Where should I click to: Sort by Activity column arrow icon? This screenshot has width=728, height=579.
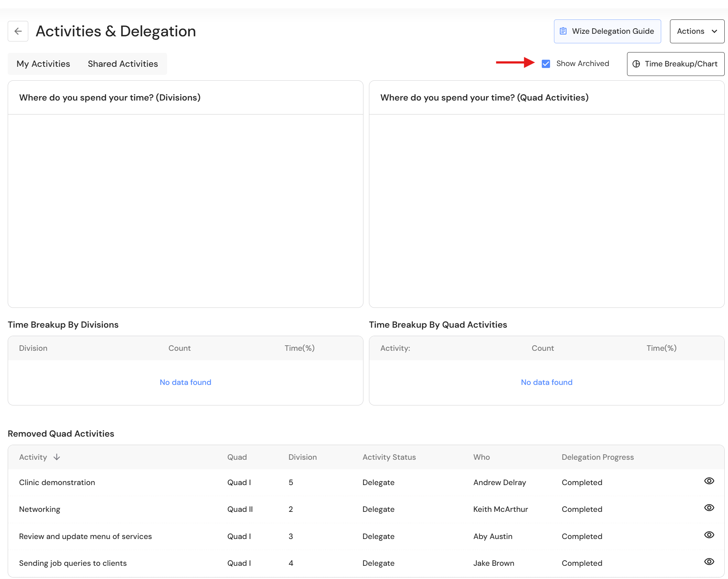(57, 457)
